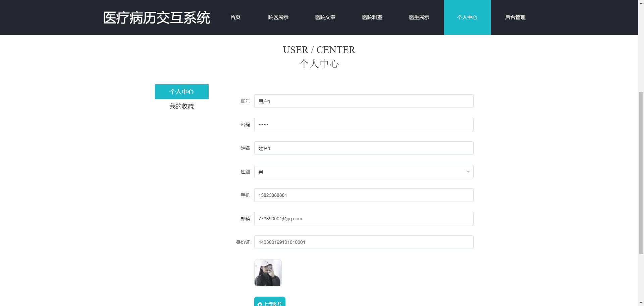Click the 手机 field label
Screen dimensions: 644x306
(245, 195)
